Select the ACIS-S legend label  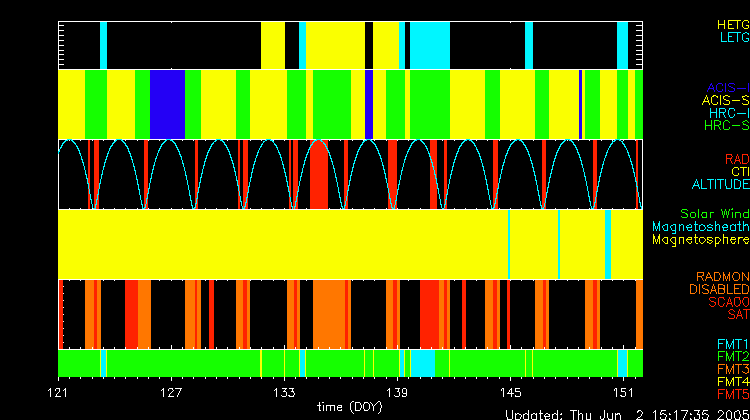725,100
